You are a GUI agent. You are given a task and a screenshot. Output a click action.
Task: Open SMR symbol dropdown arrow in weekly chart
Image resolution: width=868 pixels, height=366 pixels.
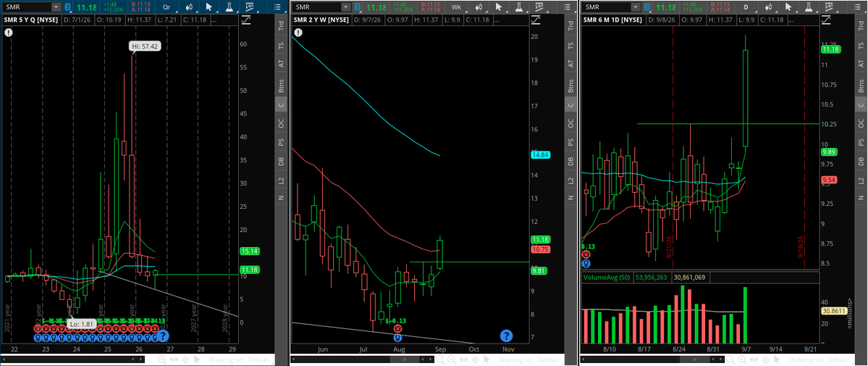point(346,7)
